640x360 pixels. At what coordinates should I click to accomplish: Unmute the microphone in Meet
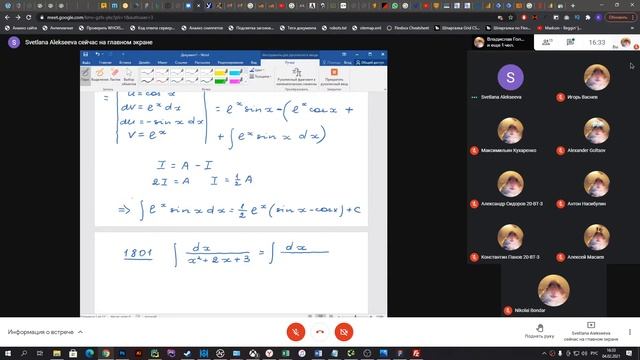(x=296, y=332)
